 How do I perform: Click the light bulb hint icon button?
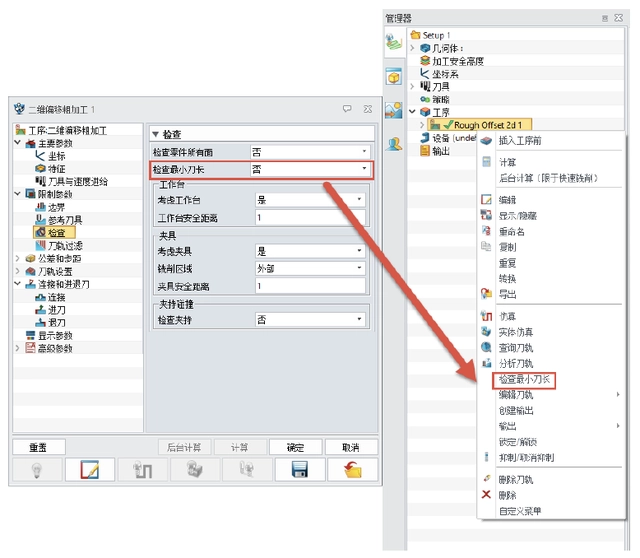(38, 469)
